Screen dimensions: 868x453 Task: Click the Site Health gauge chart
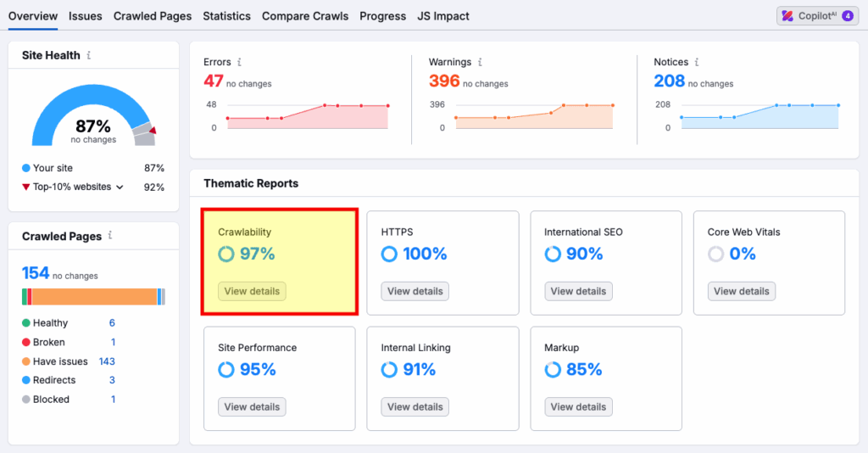click(x=93, y=115)
